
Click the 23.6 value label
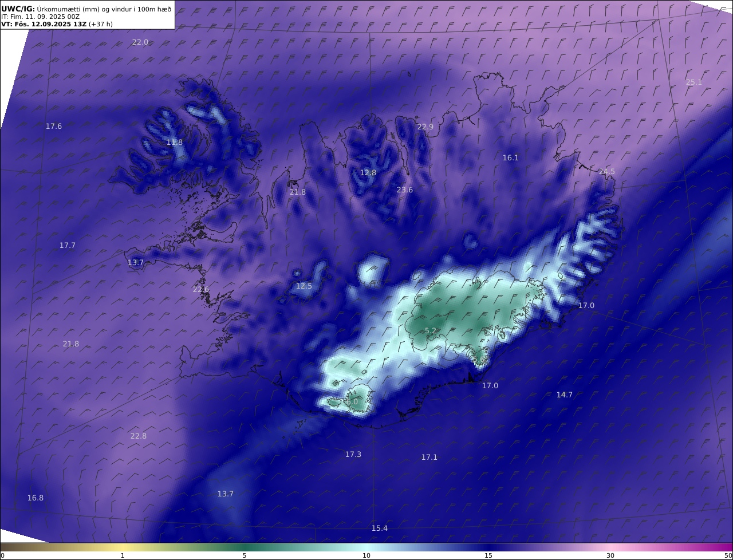(x=405, y=190)
